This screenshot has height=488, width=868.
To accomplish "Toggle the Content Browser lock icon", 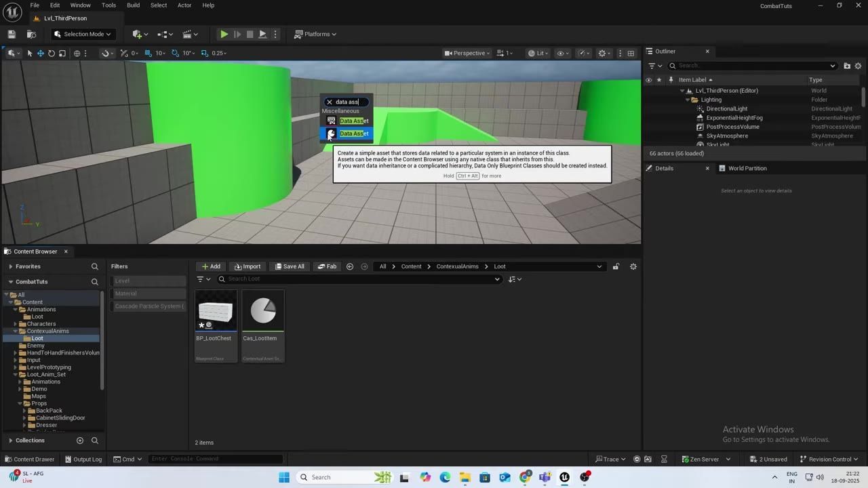I will pyautogui.click(x=616, y=266).
